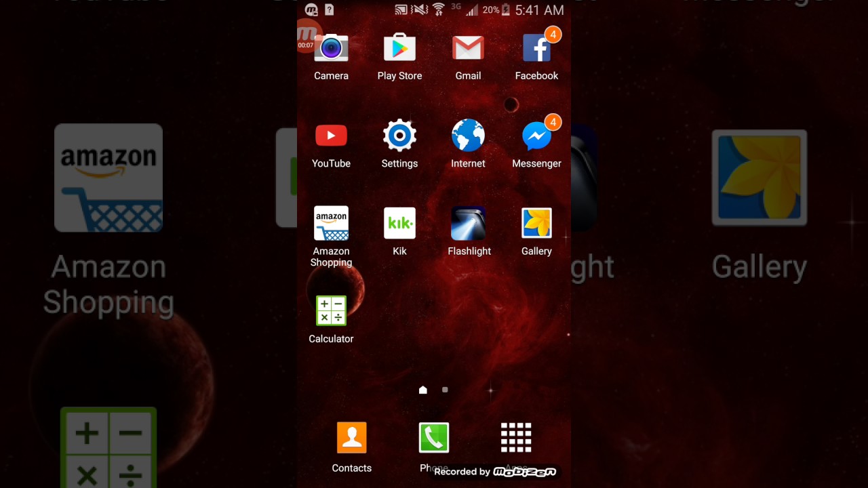Tap the cast screen status icon
The image size is (868, 488).
point(401,10)
